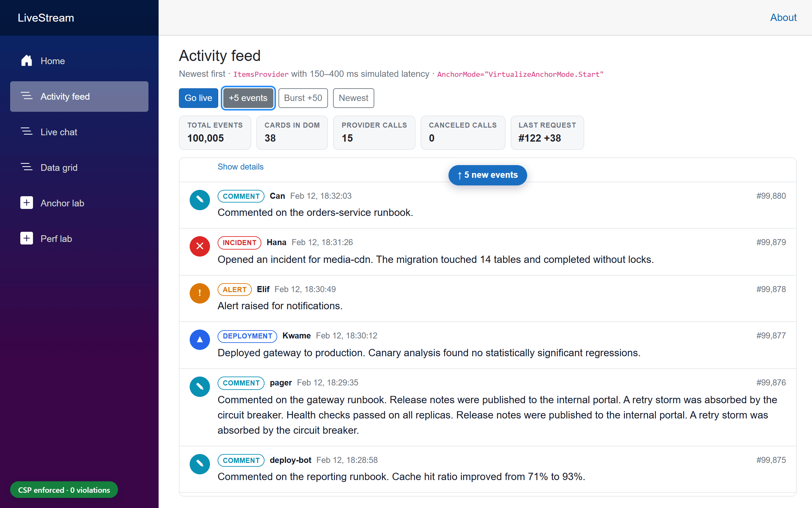The height and width of the screenshot is (508, 812).
Task: Trigger the Burst +50 button
Action: click(x=303, y=98)
